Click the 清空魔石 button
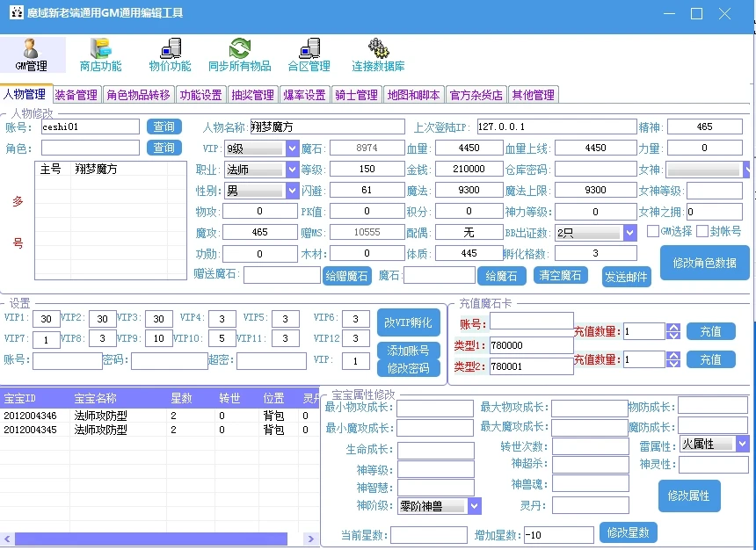The height and width of the screenshot is (550, 756). point(560,275)
